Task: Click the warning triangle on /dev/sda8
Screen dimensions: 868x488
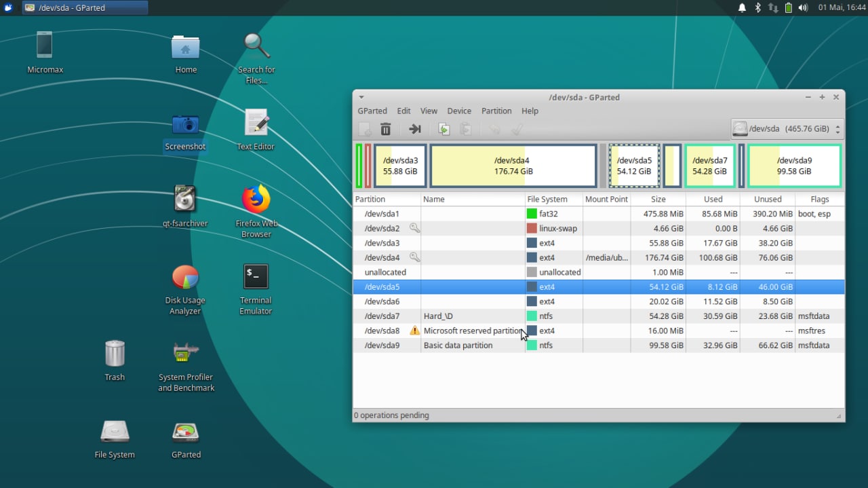Action: pyautogui.click(x=414, y=331)
